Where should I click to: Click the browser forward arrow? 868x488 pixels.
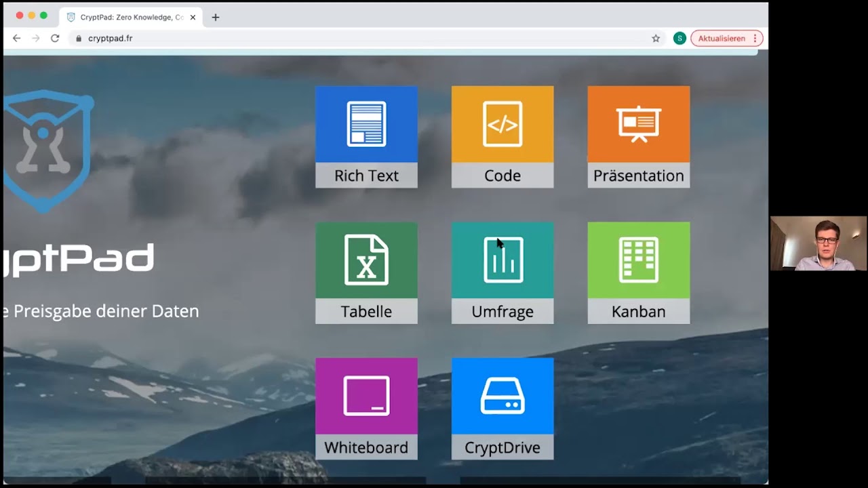pos(36,39)
